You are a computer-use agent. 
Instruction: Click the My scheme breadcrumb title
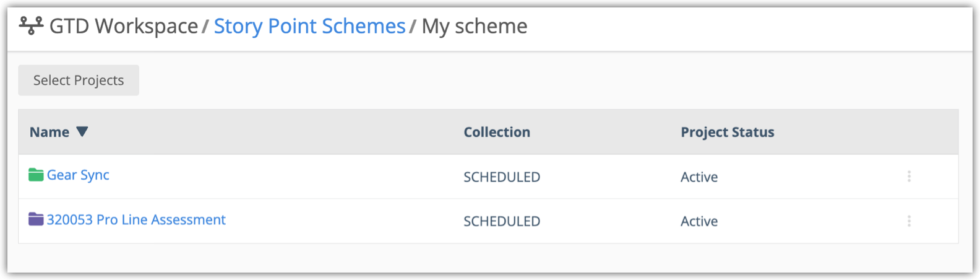point(475,26)
